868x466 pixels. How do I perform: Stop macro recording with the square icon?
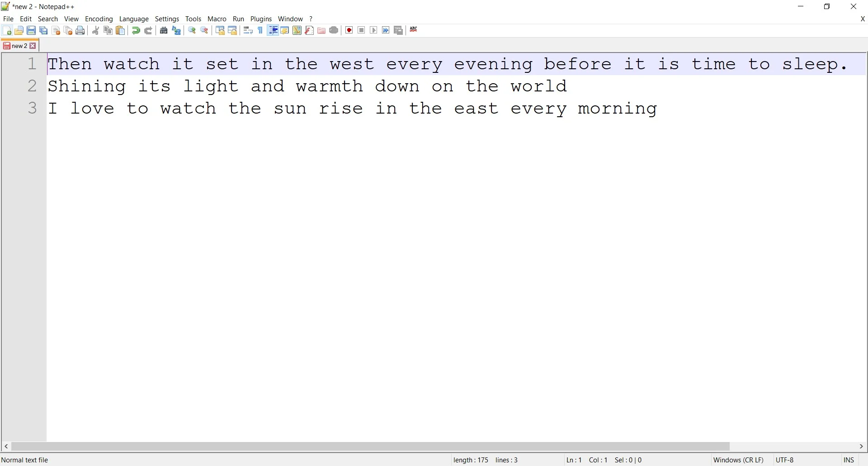[362, 30]
